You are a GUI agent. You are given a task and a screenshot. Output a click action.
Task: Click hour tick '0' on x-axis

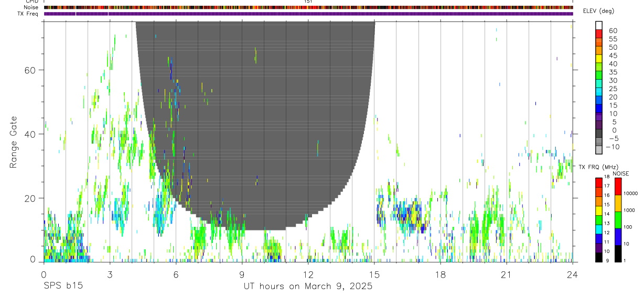(44, 274)
